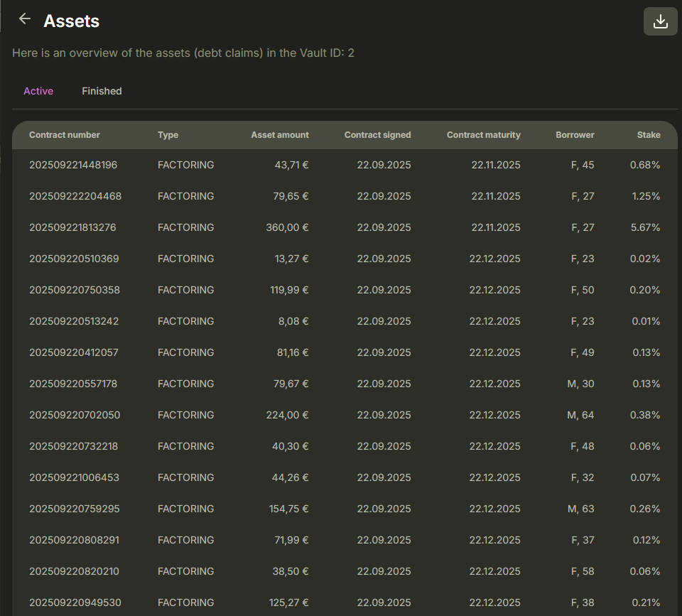Select contract row 202509221813276
Image resolution: width=682 pixels, height=616 pixels.
72,227
